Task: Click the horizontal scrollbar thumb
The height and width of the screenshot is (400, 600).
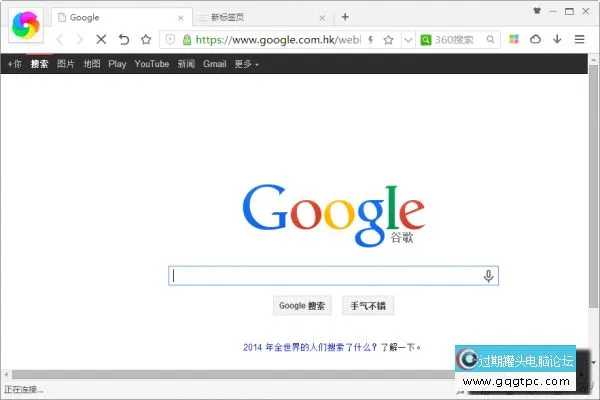Action: point(233,374)
